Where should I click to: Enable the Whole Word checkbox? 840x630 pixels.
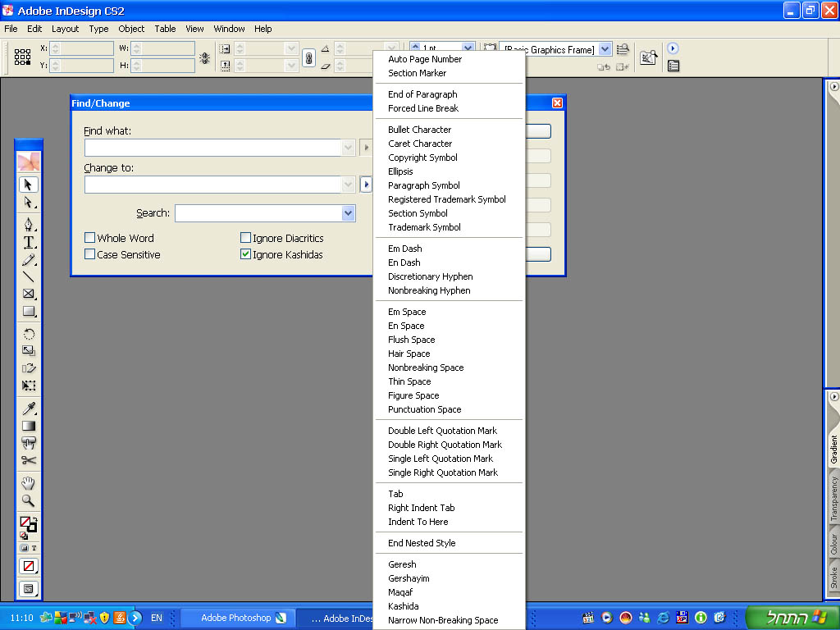[x=90, y=237]
